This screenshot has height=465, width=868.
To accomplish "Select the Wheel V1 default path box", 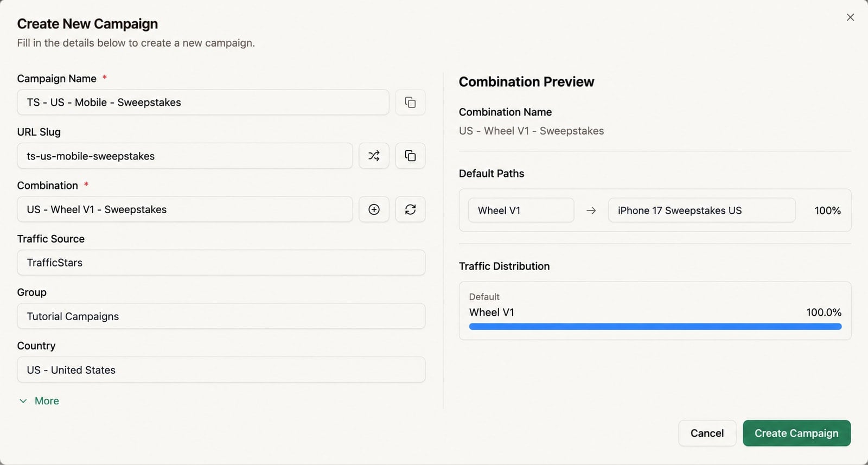I will (x=521, y=210).
